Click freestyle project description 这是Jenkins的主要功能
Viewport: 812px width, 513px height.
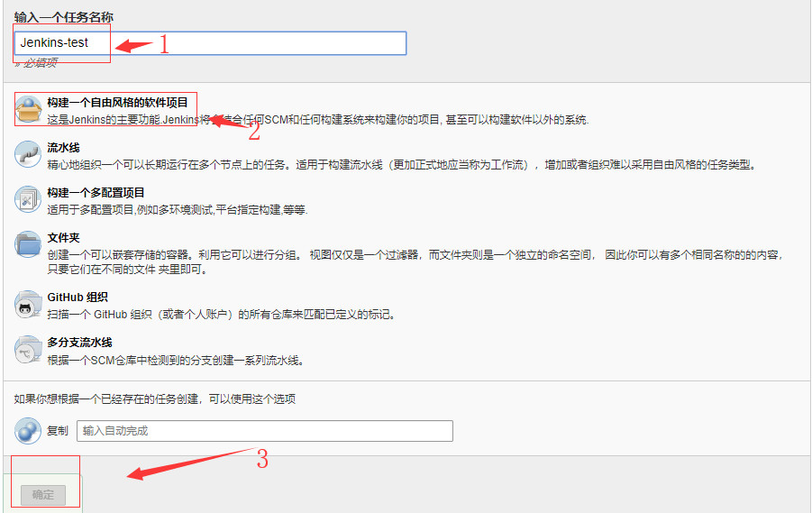pyautogui.click(x=318, y=120)
